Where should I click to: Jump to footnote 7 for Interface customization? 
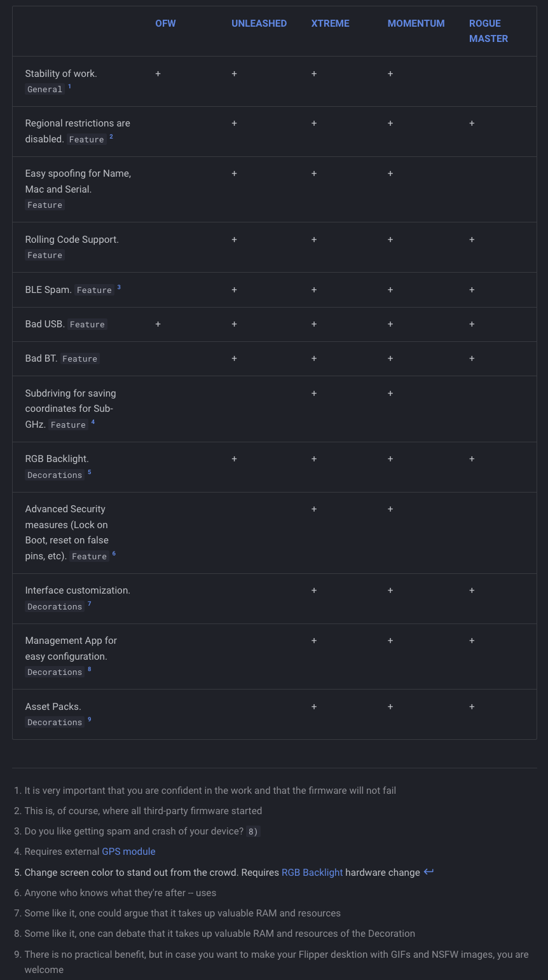tap(90, 604)
